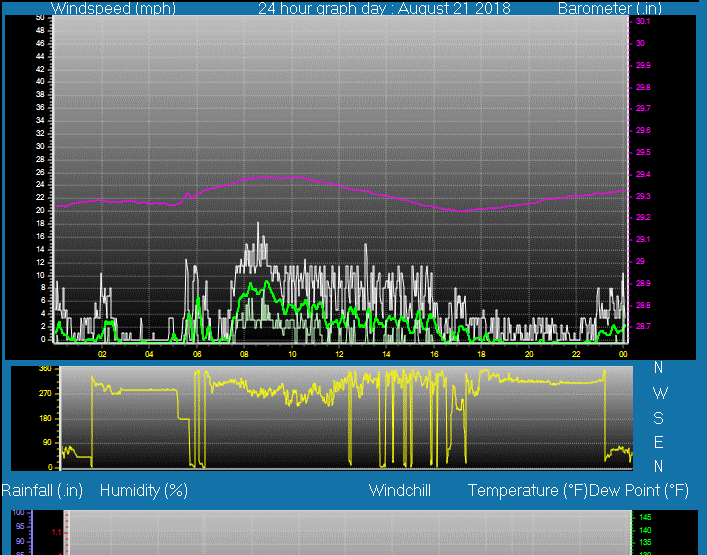This screenshot has height=555, width=707.
Task: Click barometer axis value 29.1
Action: pyautogui.click(x=643, y=239)
